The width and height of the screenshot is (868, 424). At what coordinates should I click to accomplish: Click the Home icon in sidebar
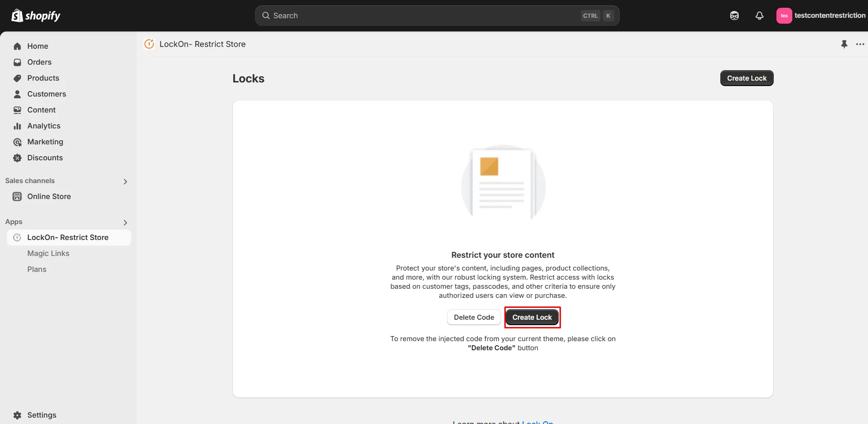(x=17, y=46)
